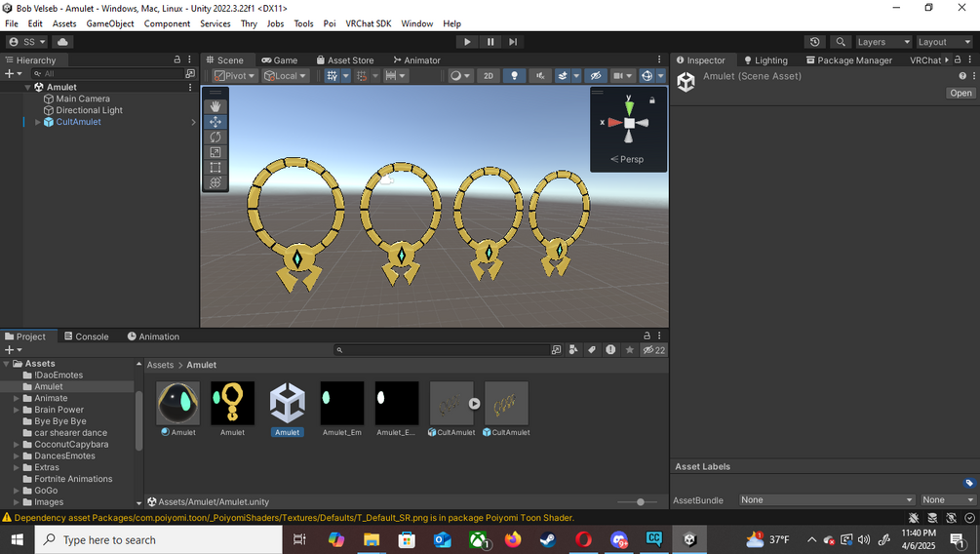This screenshot has width=980, height=554.
Task: Open the Local handle rotation dropdown
Action: click(x=285, y=76)
